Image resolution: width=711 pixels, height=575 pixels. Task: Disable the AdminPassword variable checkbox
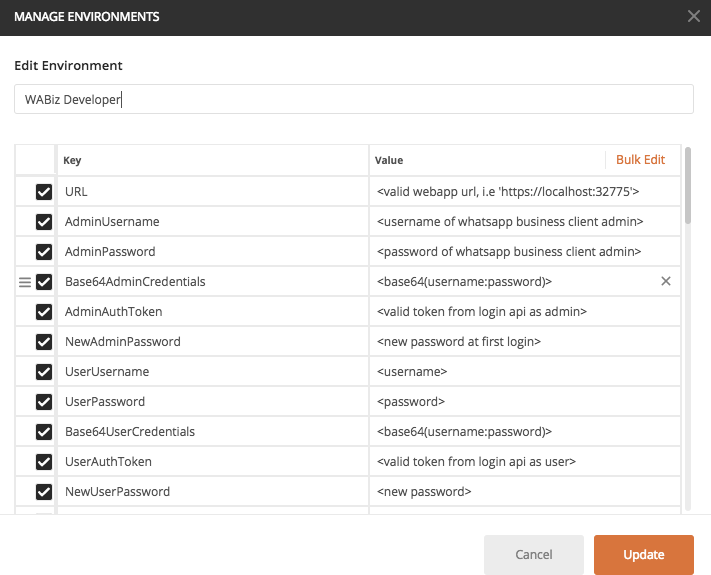[44, 252]
